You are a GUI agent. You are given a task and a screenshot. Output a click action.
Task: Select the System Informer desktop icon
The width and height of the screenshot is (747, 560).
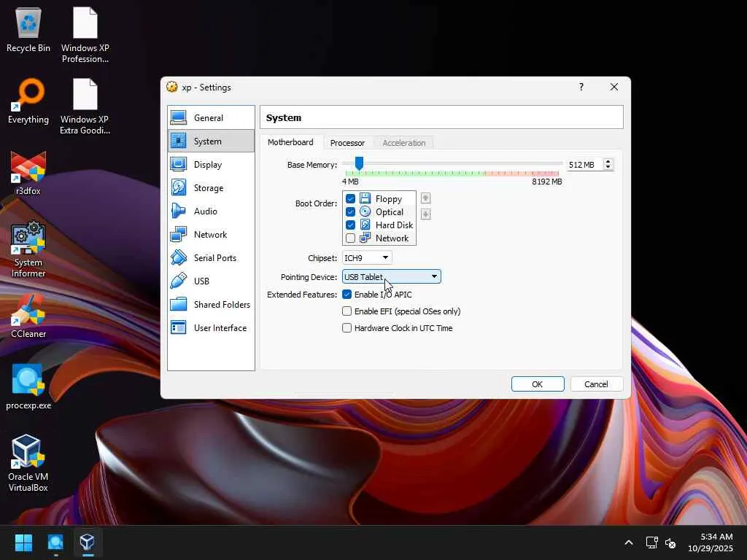(x=28, y=249)
